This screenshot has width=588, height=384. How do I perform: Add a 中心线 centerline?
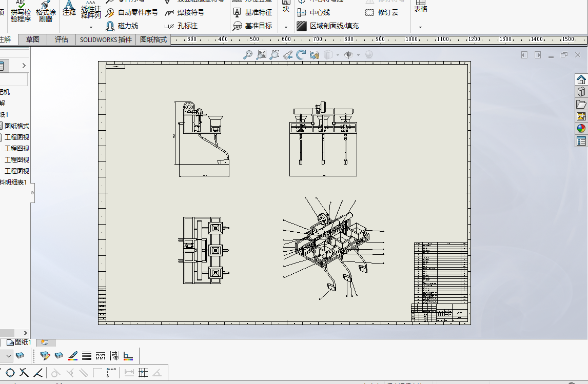(x=313, y=12)
